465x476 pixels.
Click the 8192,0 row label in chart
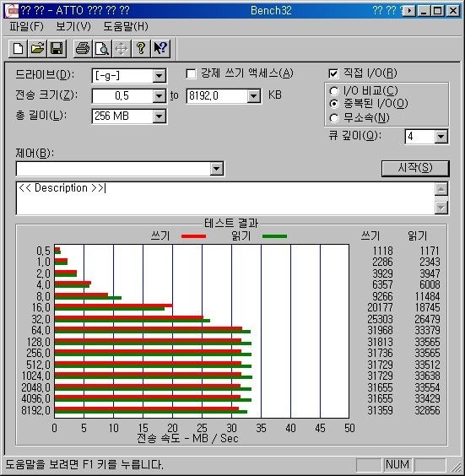[35, 410]
